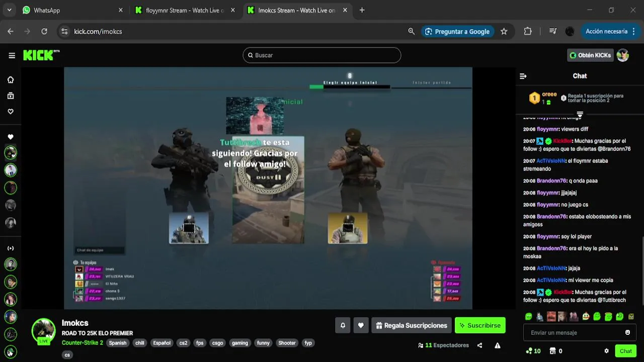The image size is (644, 362).
Task: Click the fyp tag
Action: click(x=308, y=343)
